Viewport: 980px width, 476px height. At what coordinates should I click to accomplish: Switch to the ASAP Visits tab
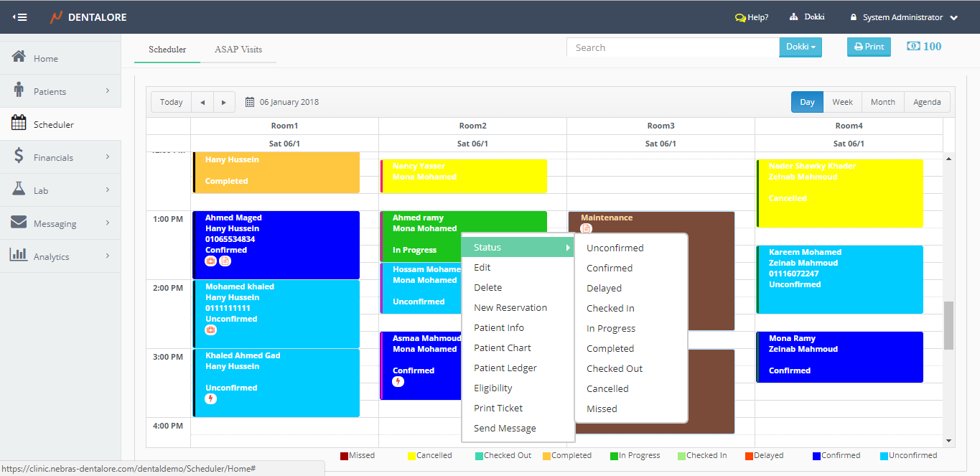(x=238, y=50)
